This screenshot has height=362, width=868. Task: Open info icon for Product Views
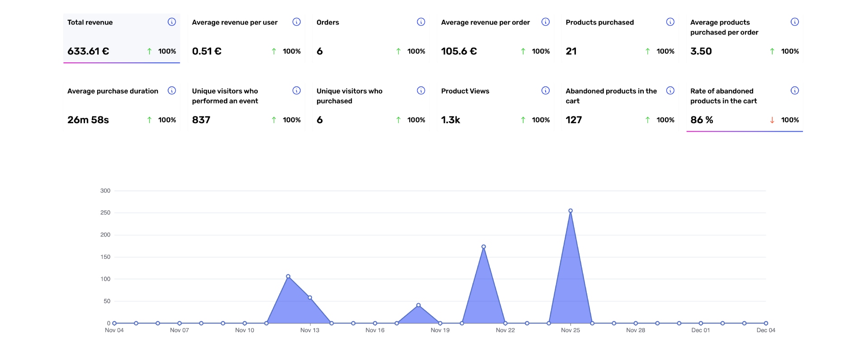coord(546,90)
